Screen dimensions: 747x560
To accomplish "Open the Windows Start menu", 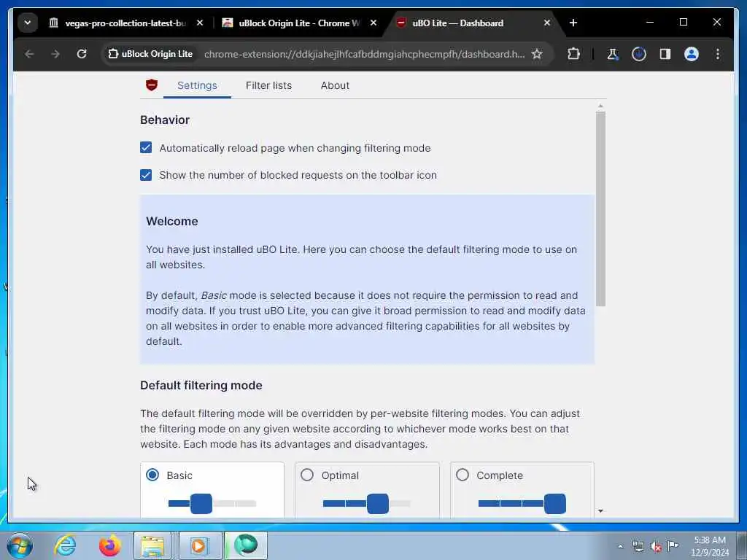I will tap(20, 545).
